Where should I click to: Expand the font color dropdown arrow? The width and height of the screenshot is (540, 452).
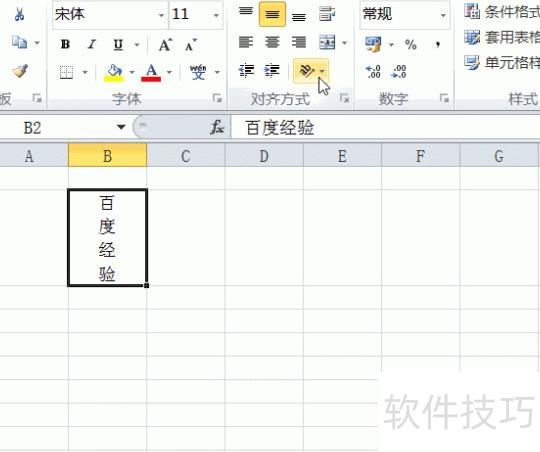(x=169, y=72)
